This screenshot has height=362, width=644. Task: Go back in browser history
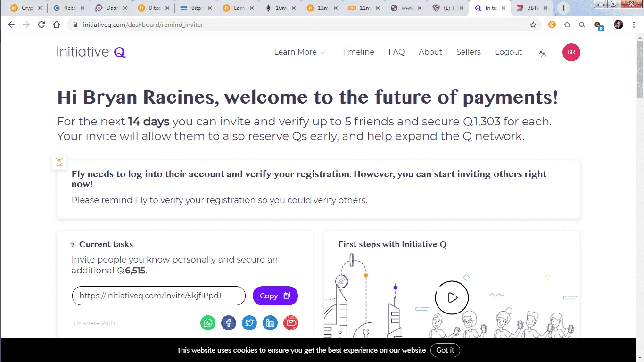[11, 25]
